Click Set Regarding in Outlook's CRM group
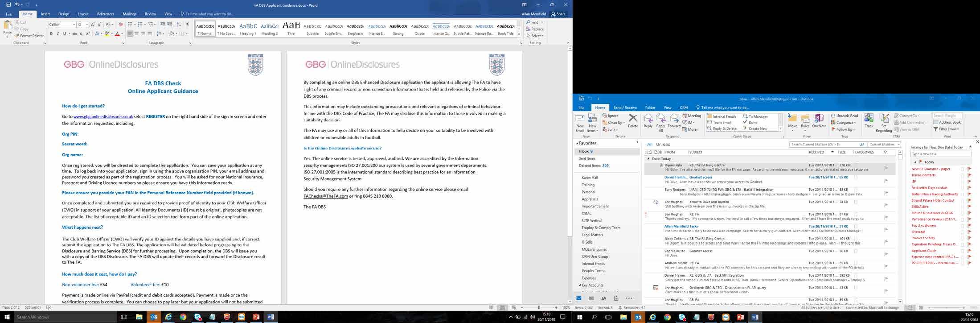 (884, 123)
